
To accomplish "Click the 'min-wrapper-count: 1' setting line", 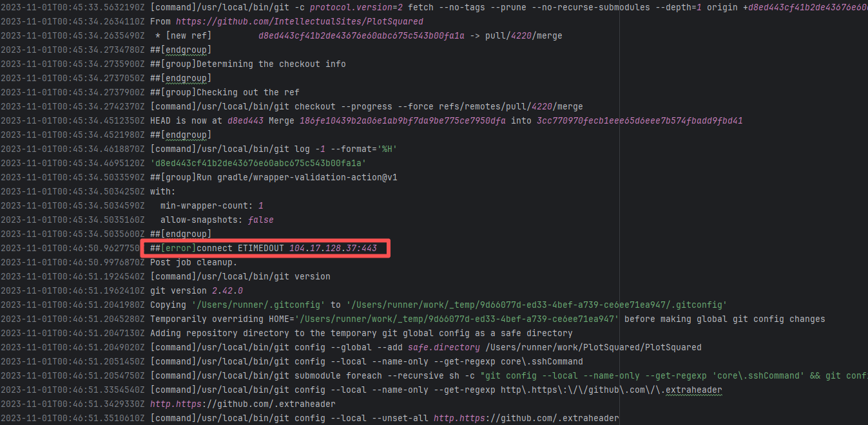I will pyautogui.click(x=211, y=205).
